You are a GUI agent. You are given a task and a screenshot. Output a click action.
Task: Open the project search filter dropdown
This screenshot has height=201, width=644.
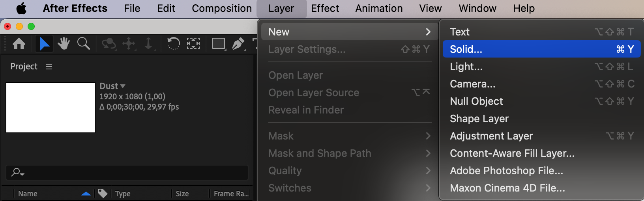(18, 172)
